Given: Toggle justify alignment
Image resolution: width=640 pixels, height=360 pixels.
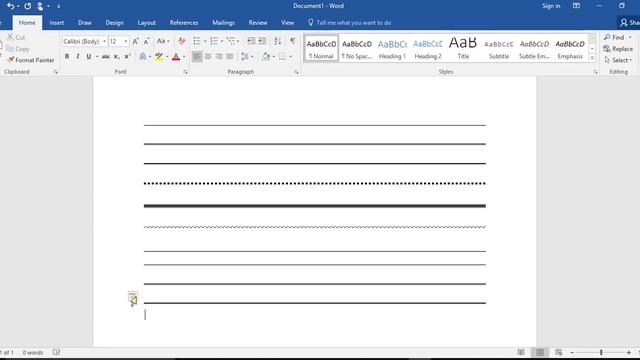Looking at the screenshot, I should (230, 56).
